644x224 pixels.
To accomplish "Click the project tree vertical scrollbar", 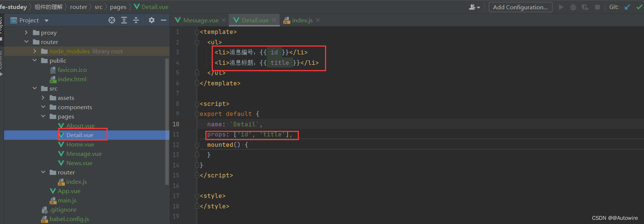I will click(167, 121).
